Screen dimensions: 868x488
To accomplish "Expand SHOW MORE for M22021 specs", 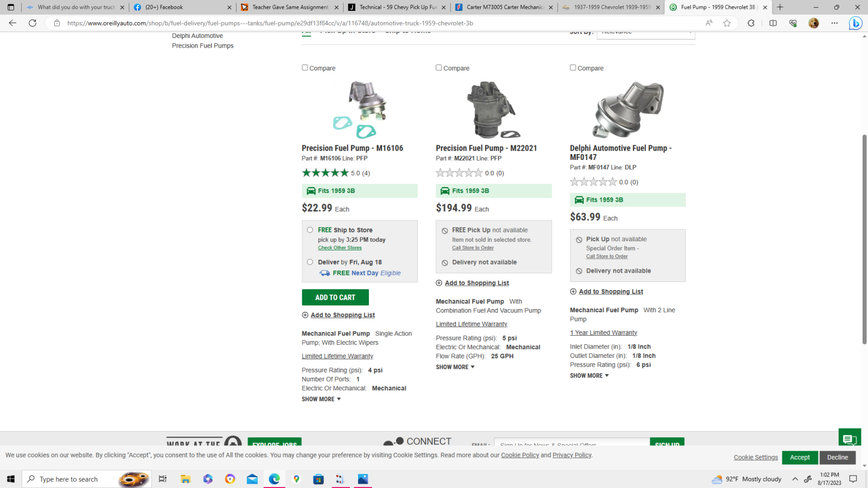I will tap(455, 367).
